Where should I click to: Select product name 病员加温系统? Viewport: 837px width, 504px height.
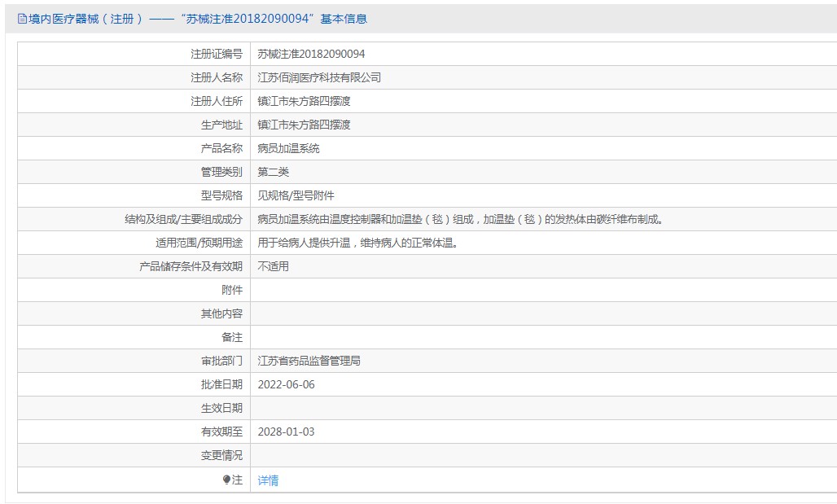[x=289, y=148]
